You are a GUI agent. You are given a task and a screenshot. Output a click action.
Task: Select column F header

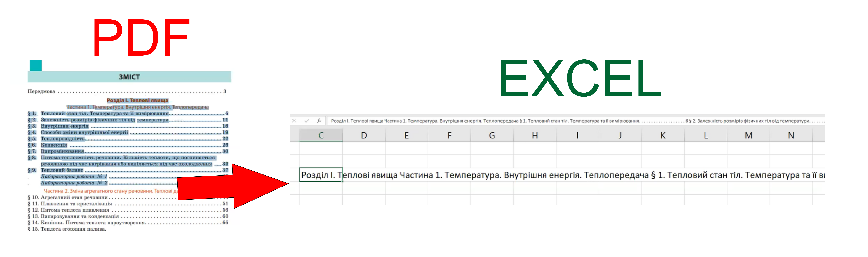coord(449,135)
